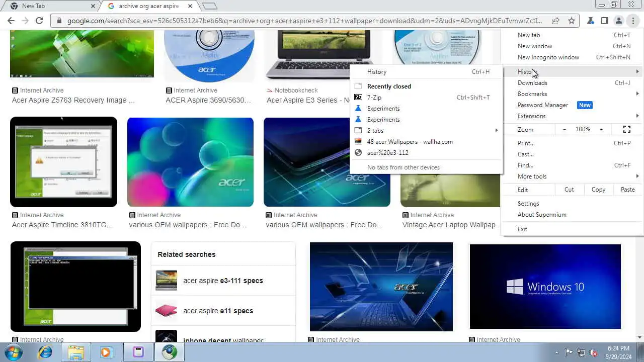Select New window menu item
644x362 pixels.
point(572,46)
